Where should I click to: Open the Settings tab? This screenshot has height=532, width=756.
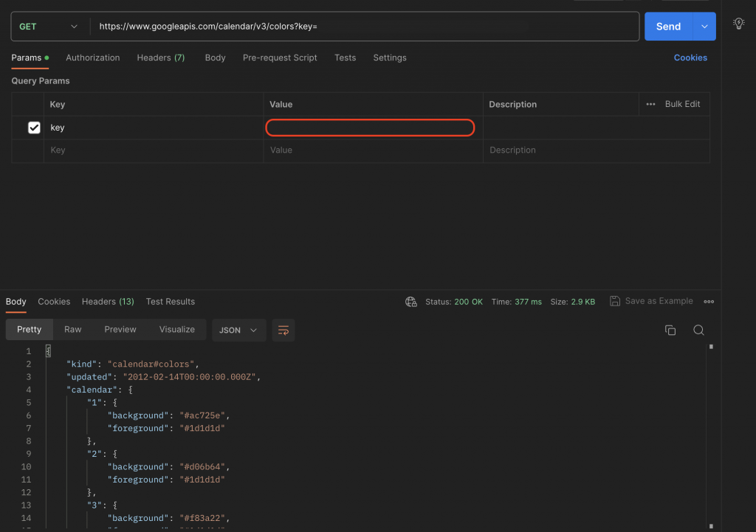(390, 58)
